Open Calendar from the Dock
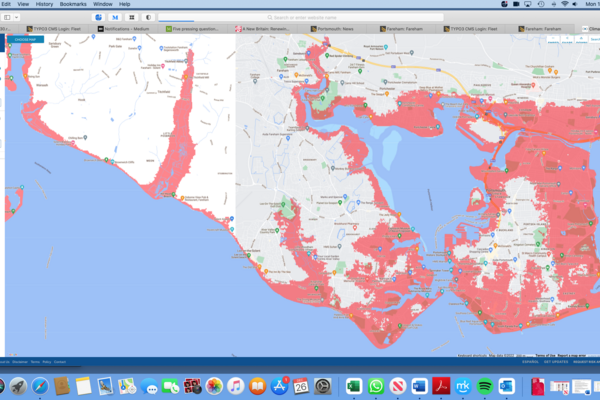The height and width of the screenshot is (400, 600). (x=301, y=386)
